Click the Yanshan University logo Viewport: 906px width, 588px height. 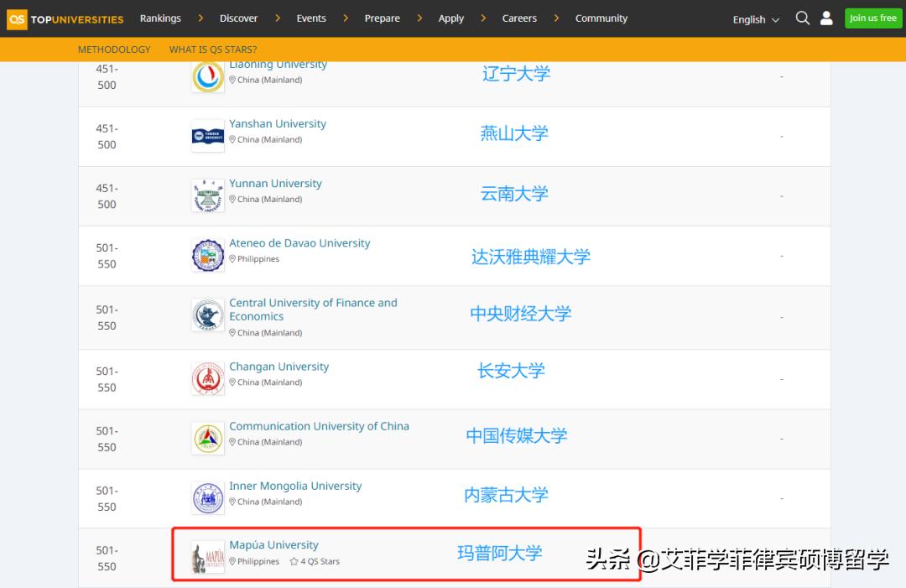(207, 135)
